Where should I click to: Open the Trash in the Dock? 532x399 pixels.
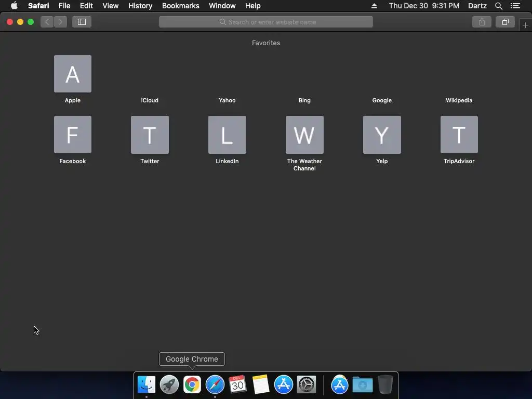point(385,384)
